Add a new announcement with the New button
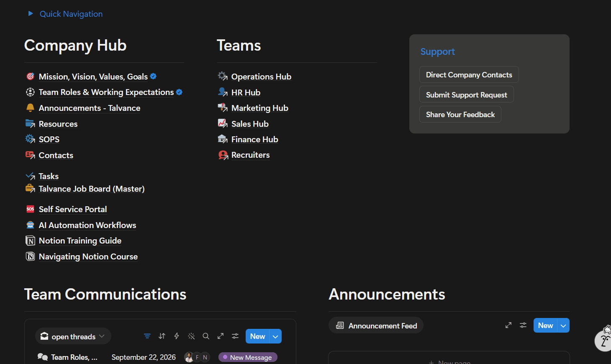Screen dimensions: 611x364 point(545,326)
